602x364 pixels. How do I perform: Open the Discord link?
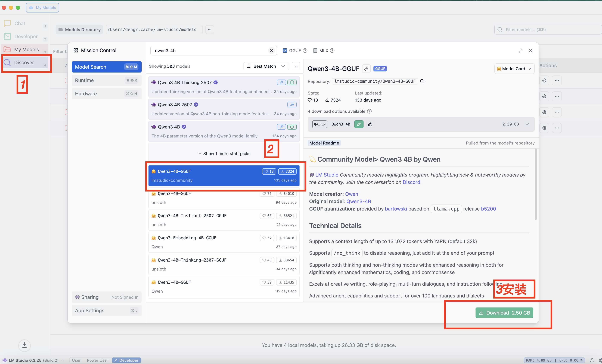pos(411,182)
